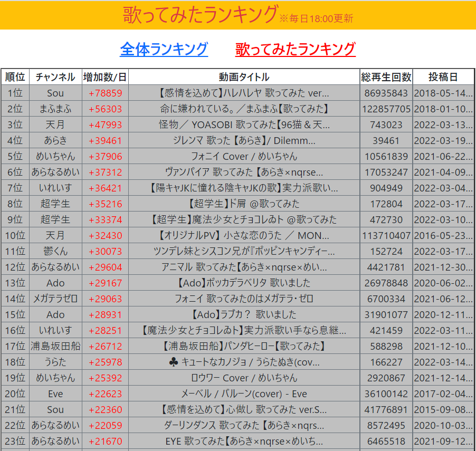Image resolution: width=476 pixels, height=451 pixels.
Task: Click the 2022-03-19 post date cell
Action: (x=443, y=140)
